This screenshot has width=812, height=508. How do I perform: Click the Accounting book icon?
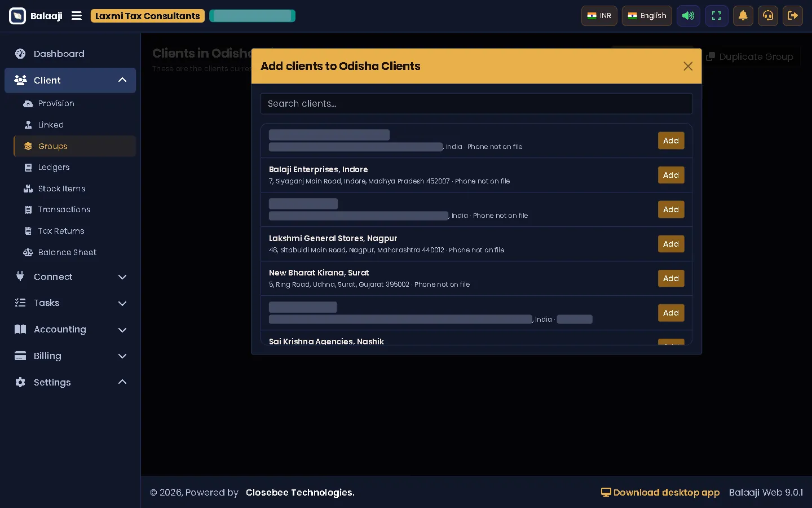pos(20,329)
